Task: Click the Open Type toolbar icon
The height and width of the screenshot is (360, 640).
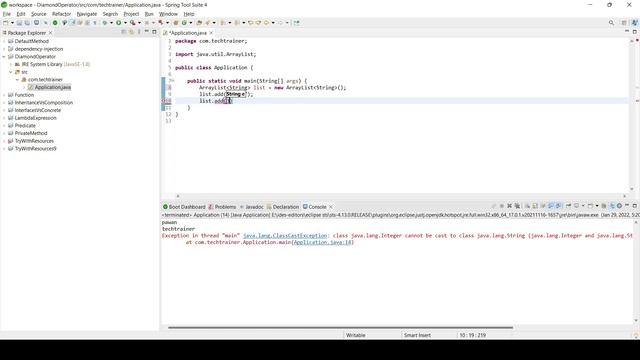Action: pos(199,23)
